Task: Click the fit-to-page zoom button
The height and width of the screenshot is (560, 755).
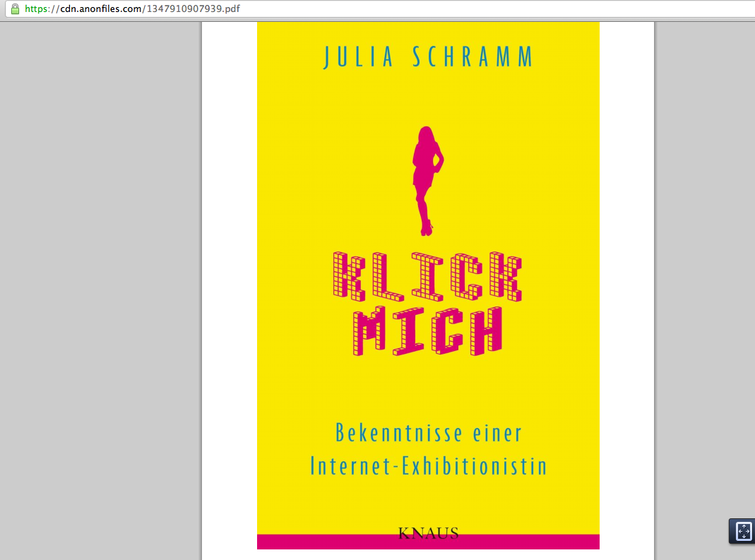Action: pyautogui.click(x=744, y=531)
